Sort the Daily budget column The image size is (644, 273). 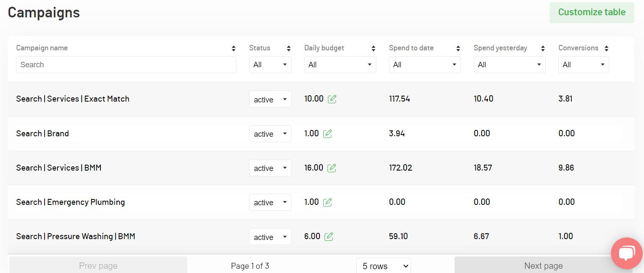[x=373, y=48]
